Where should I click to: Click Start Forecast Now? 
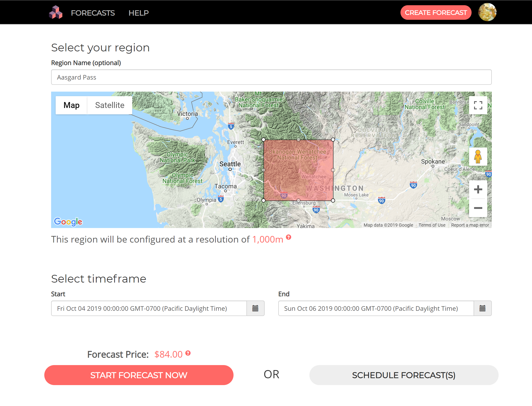(x=139, y=375)
